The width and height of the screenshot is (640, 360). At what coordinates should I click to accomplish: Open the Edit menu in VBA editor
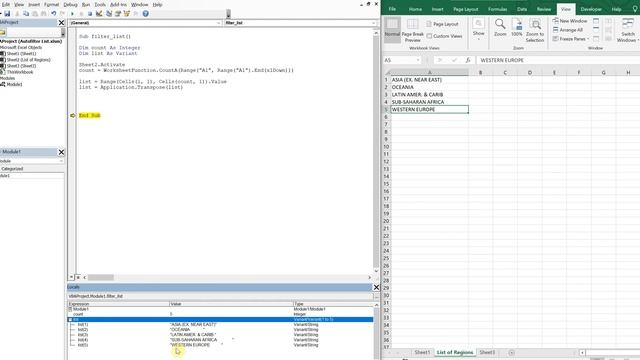6,4
